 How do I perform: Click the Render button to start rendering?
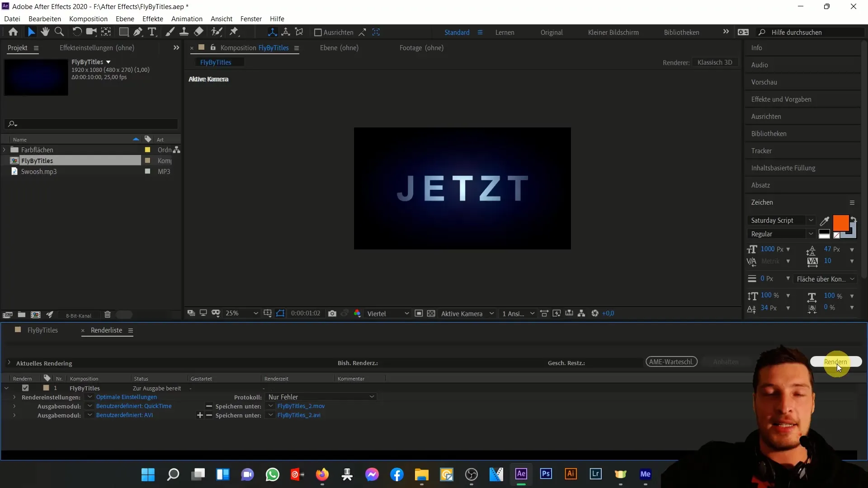[835, 361]
